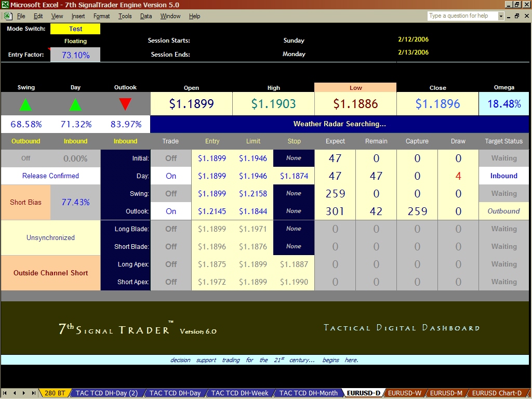Toggle the Initial trade Off cell

pos(171,158)
